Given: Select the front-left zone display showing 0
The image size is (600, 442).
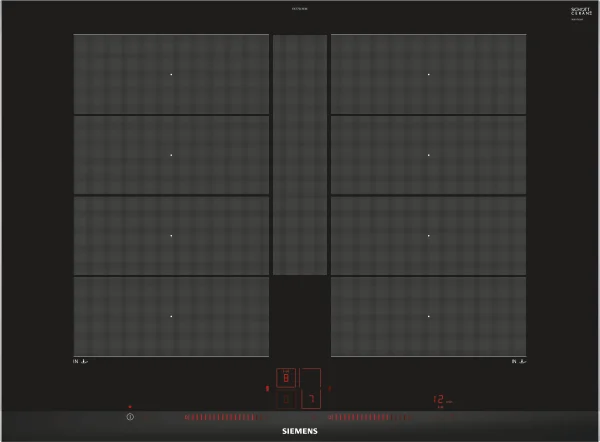Looking at the screenshot, I should pyautogui.click(x=286, y=400).
